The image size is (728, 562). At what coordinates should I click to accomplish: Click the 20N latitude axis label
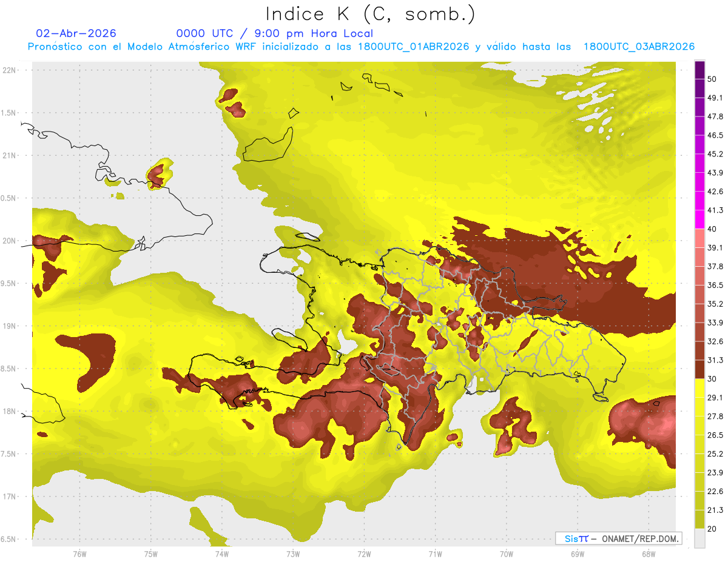[x=10, y=241]
